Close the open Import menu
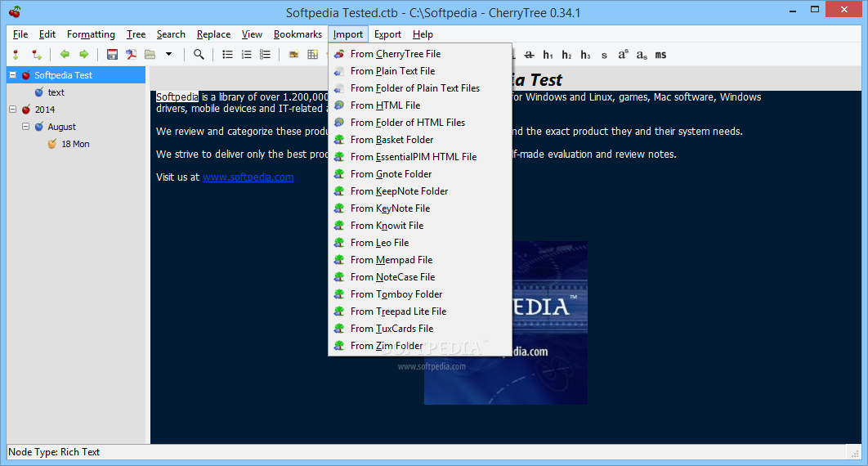 pyautogui.click(x=347, y=34)
